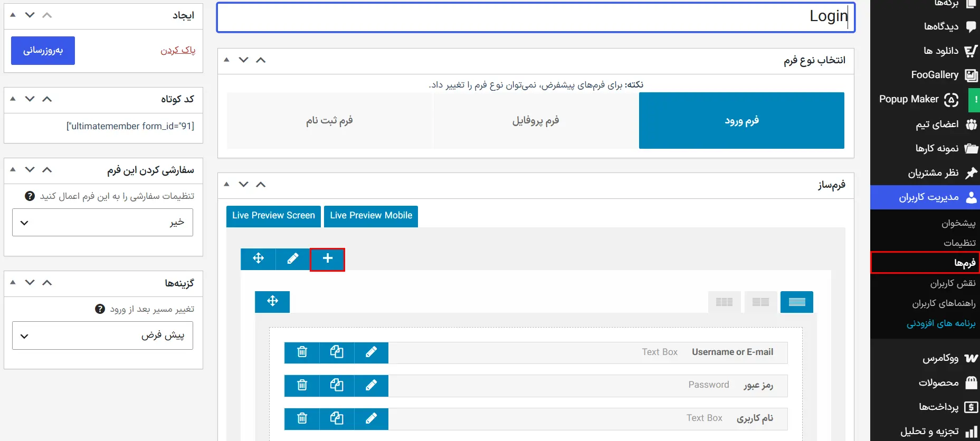980x441 pixels.
Task: Click the Login form title field
Action: tap(536, 17)
